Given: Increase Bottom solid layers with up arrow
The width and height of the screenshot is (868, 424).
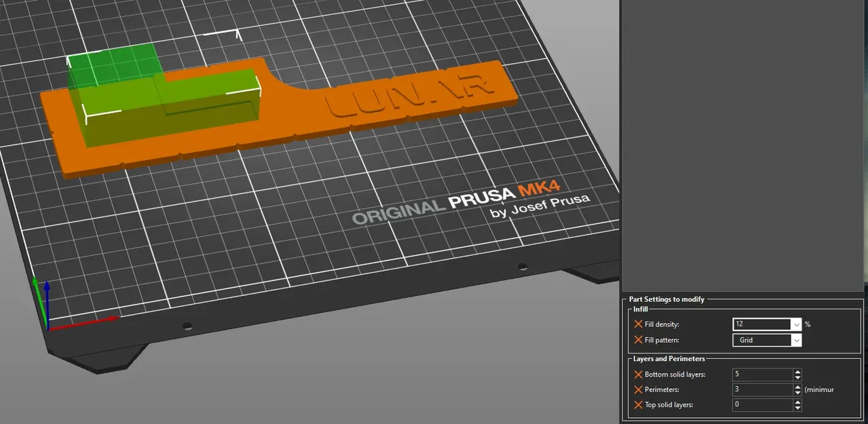Looking at the screenshot, I should (797, 372).
